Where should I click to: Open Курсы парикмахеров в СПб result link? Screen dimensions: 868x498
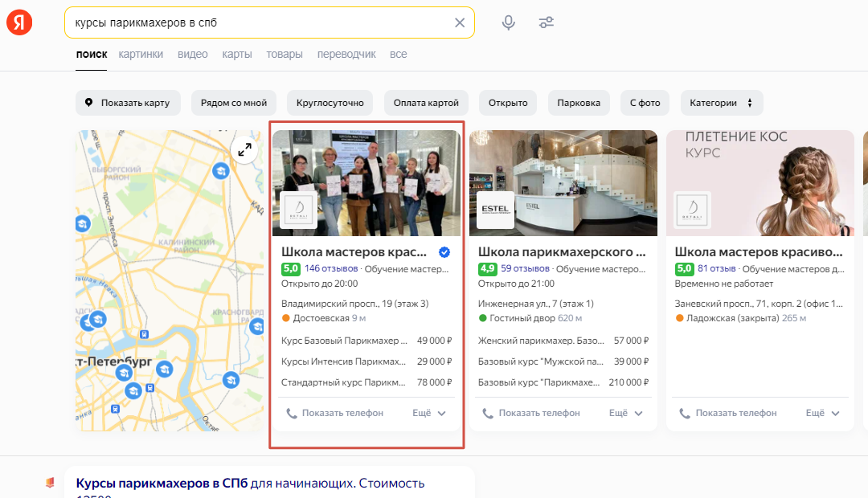250,483
